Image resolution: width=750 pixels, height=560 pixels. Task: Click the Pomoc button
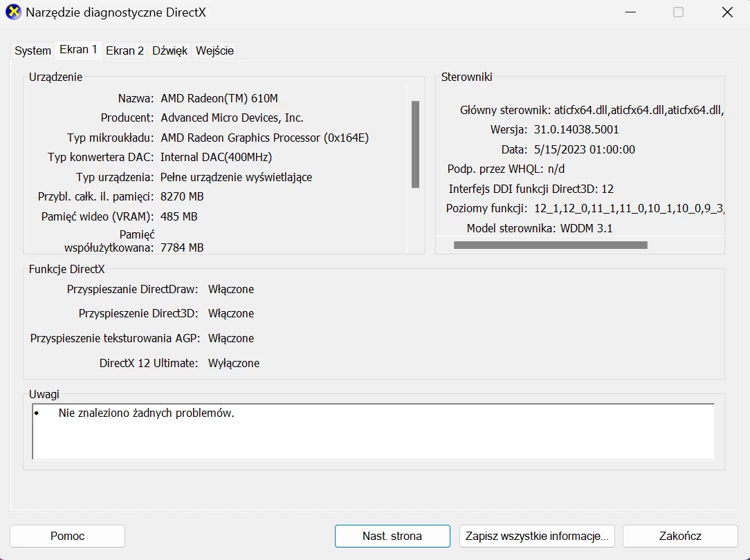(67, 536)
